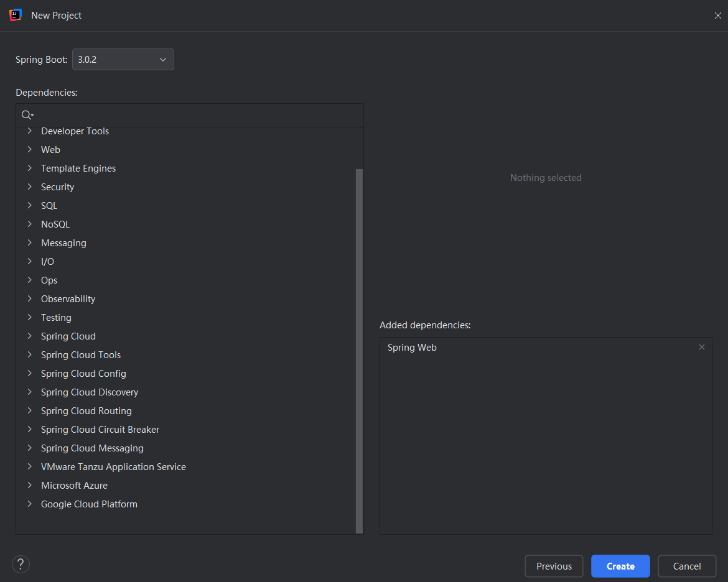Select the Microsoft Azure label
Viewport: 728px width, 582px height.
tap(74, 486)
